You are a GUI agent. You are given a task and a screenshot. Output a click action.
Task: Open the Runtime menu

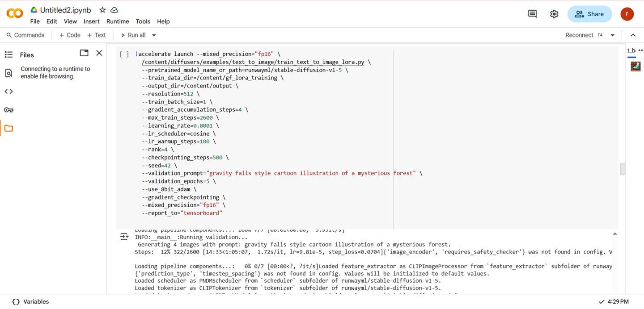click(118, 21)
